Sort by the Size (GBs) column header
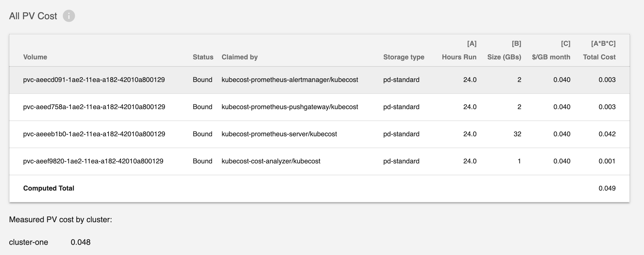644x255 pixels. point(504,57)
